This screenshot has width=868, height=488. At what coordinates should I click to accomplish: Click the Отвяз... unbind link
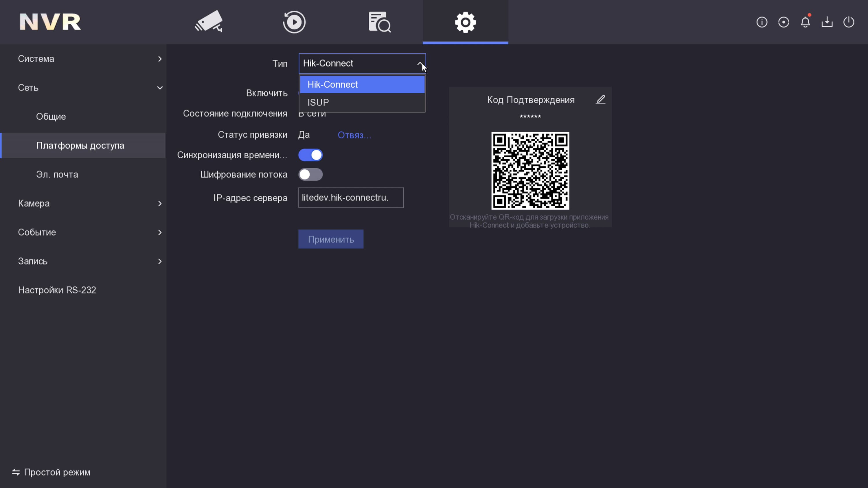[x=354, y=135]
